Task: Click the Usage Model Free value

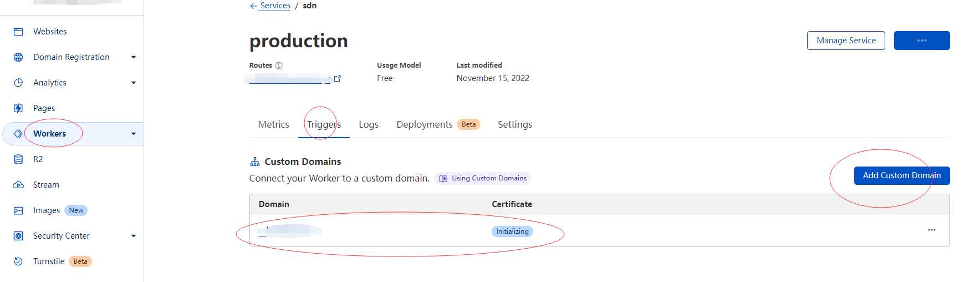Action: [x=385, y=78]
